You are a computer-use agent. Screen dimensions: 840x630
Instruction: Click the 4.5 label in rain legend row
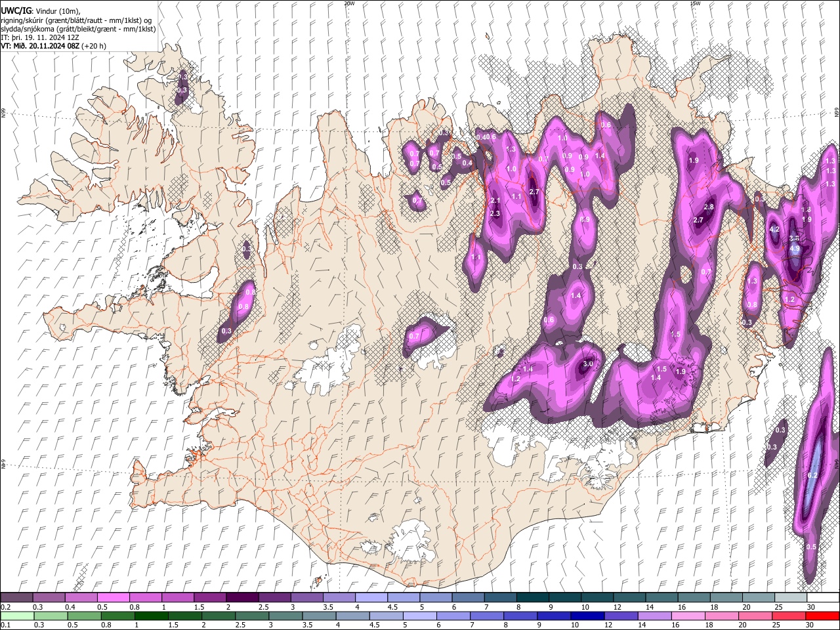click(x=374, y=625)
